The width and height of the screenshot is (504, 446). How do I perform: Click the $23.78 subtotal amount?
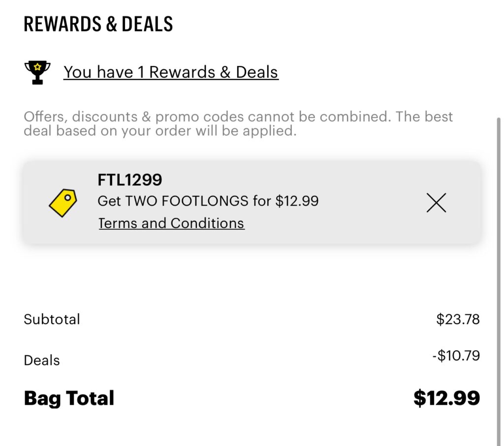pos(458,319)
